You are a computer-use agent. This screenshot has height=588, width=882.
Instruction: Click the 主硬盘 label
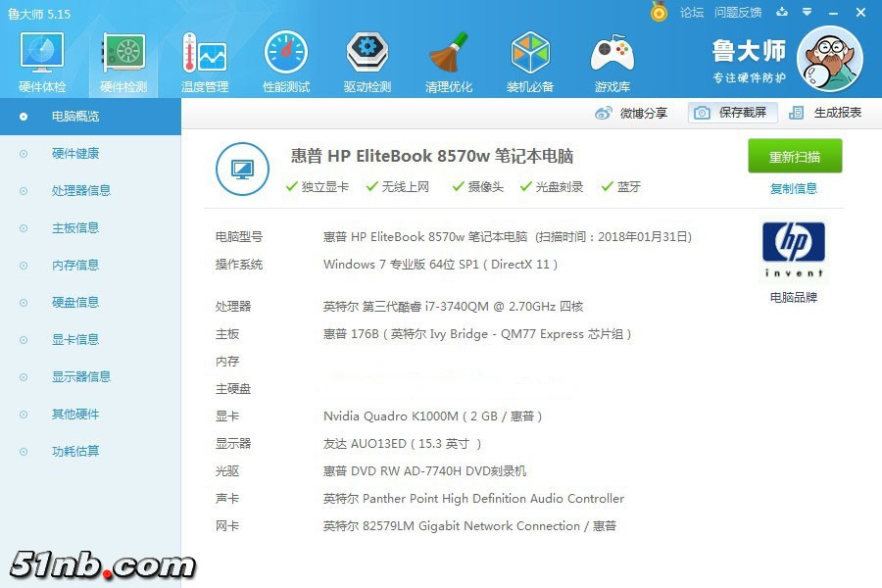(x=233, y=389)
